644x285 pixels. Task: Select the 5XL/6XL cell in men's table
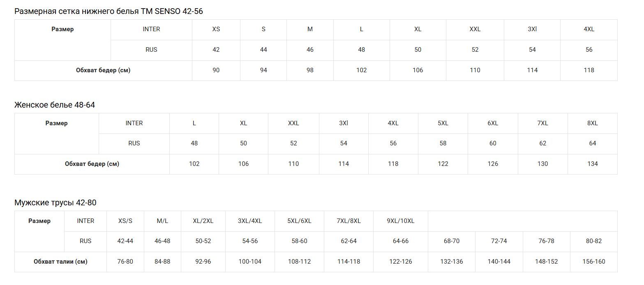click(x=300, y=221)
